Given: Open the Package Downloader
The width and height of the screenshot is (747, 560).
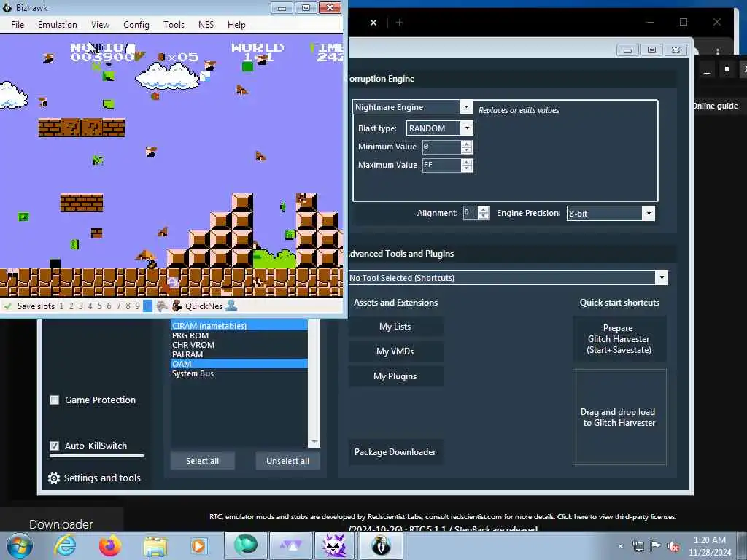Looking at the screenshot, I should (x=395, y=452).
